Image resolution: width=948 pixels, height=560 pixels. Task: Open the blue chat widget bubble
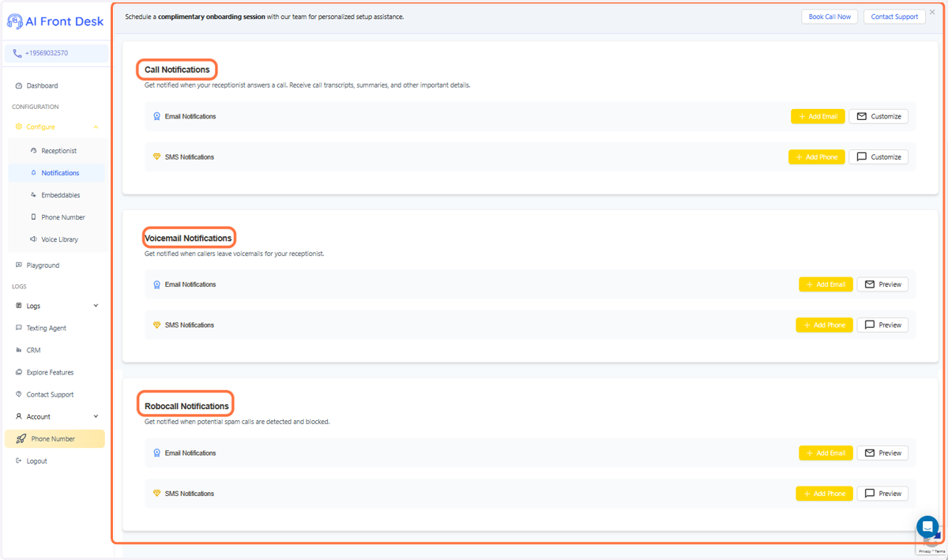[927, 527]
